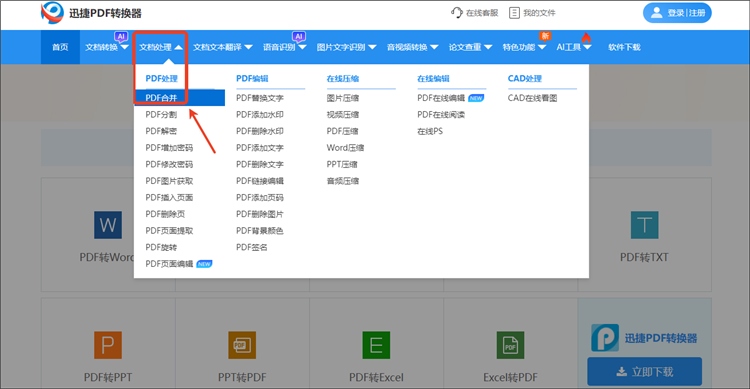The width and height of the screenshot is (750, 389).
Task: Expand the 文档转换 menu
Action: point(107,47)
